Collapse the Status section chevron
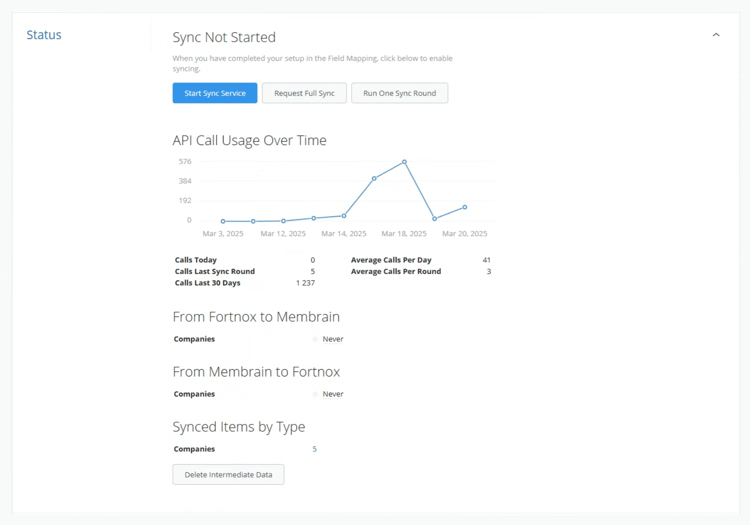 click(x=716, y=35)
